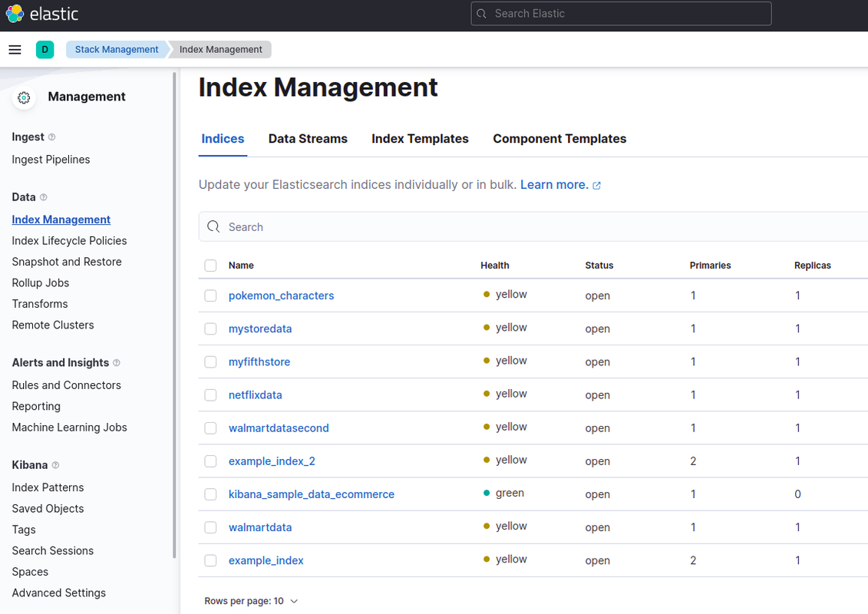Check the example_index row checkbox
The image size is (868, 614).
(x=210, y=560)
